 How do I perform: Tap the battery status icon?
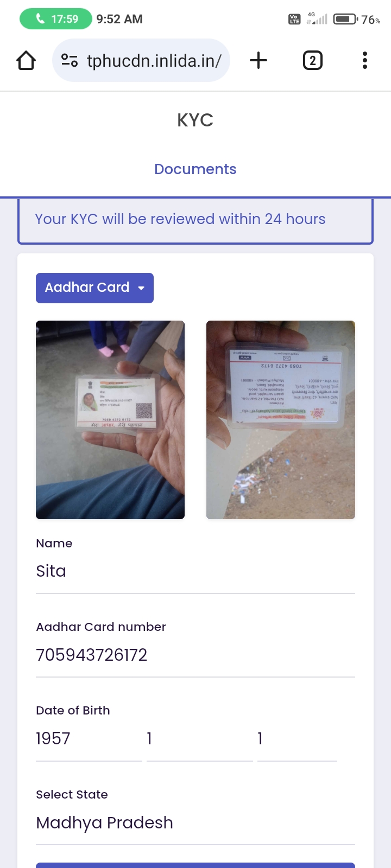pyautogui.click(x=345, y=20)
